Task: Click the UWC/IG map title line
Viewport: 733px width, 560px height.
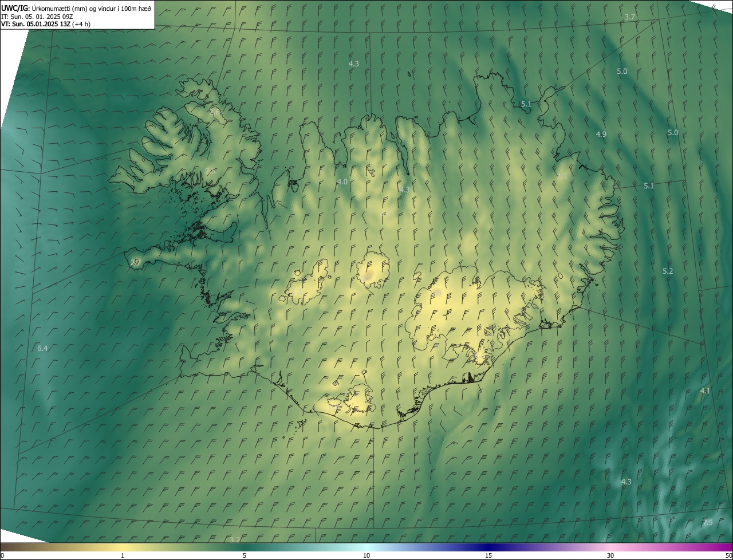Action: [76, 7]
